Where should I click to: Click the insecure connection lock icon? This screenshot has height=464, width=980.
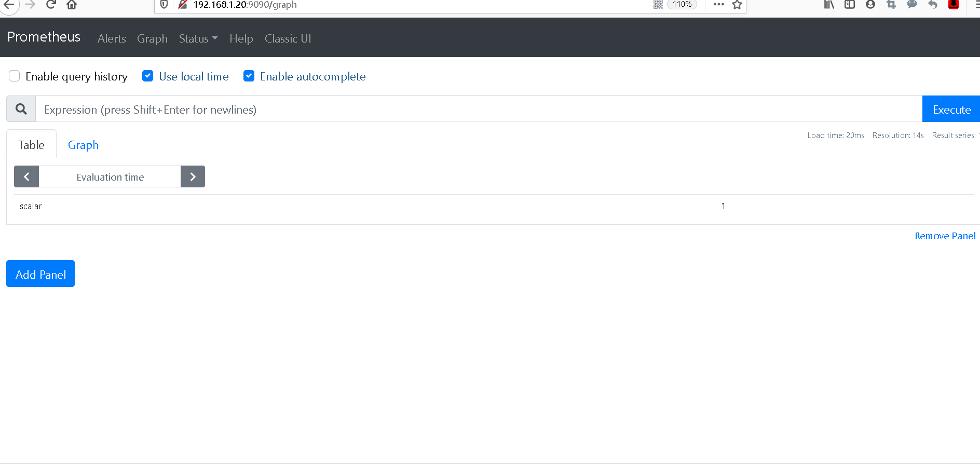(x=182, y=5)
